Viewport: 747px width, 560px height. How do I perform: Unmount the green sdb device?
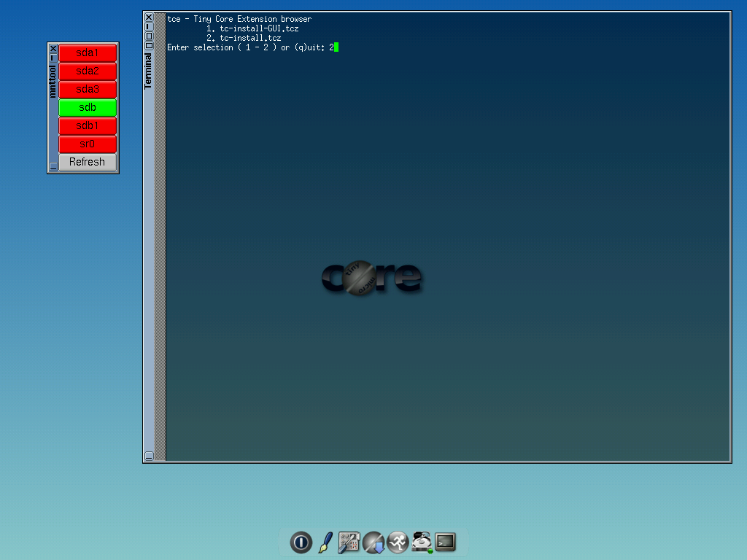88,108
